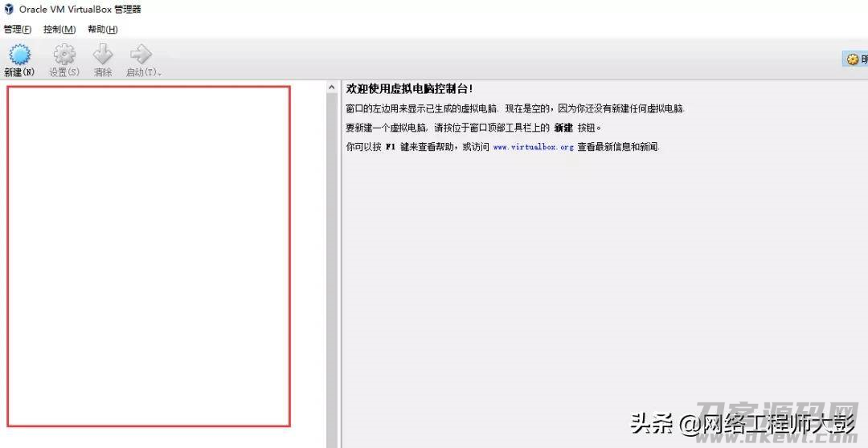
Task: Click the welcome heading 欢迎使用虚拟电脑控制台!
Action: point(410,88)
